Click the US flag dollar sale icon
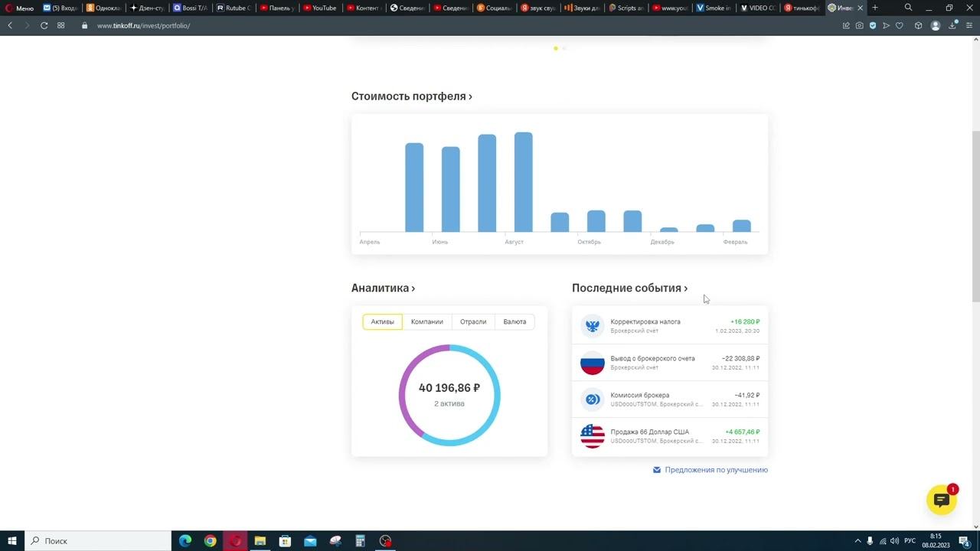This screenshot has width=980, height=551. pyautogui.click(x=593, y=436)
